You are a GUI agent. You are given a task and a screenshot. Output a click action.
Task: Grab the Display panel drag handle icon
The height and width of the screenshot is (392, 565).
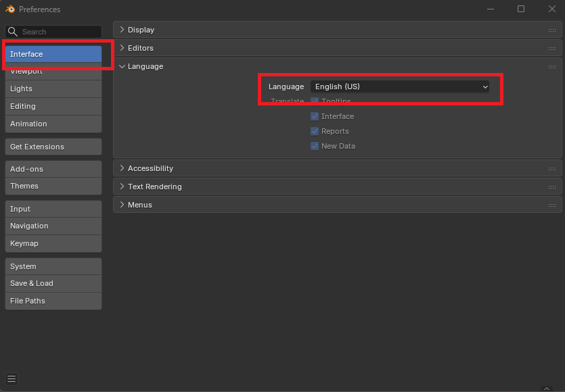click(552, 30)
